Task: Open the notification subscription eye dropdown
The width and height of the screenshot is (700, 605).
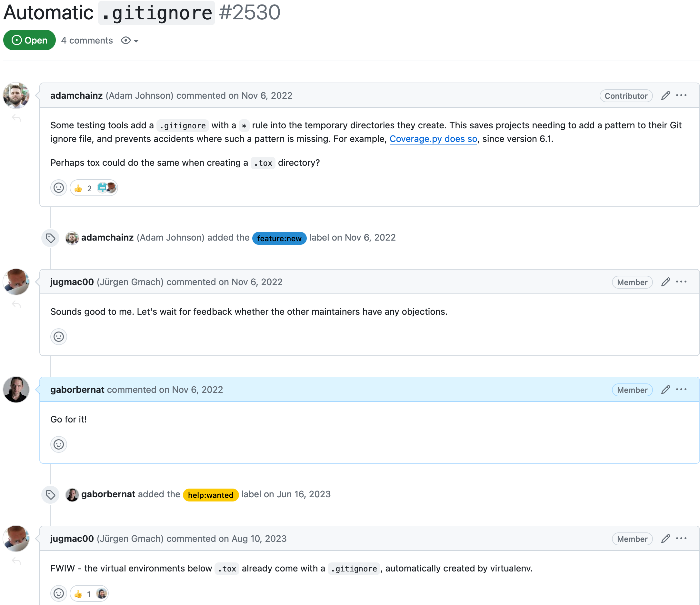Action: pyautogui.click(x=129, y=41)
